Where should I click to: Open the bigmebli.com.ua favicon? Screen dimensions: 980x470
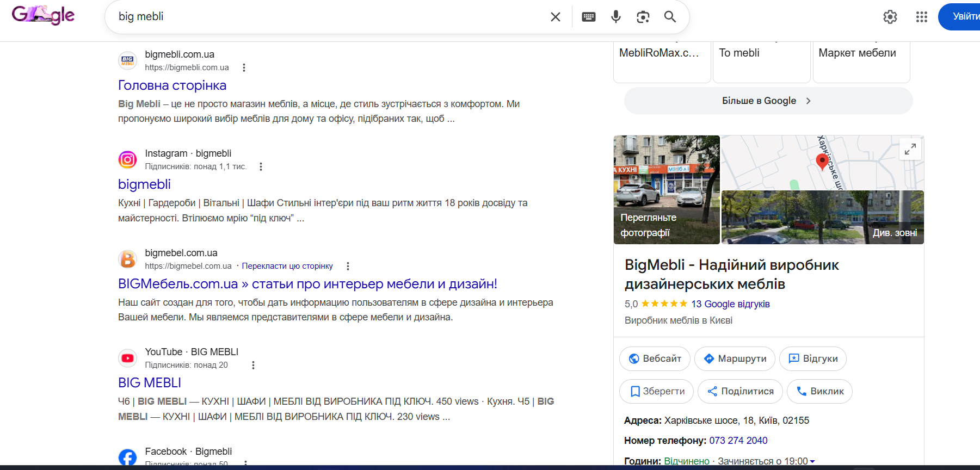pos(128,60)
